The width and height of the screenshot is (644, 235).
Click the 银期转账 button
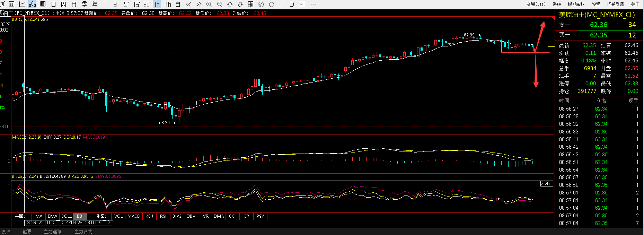coord(576,4)
